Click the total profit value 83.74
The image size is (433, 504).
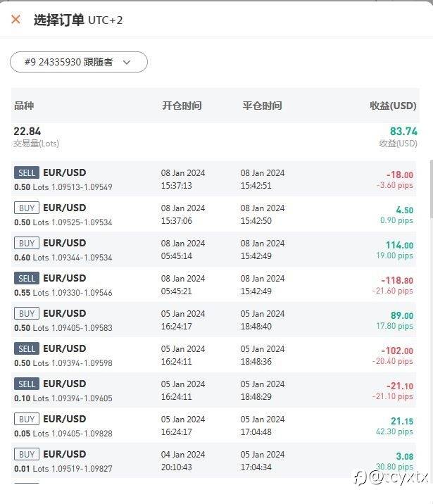pos(403,132)
